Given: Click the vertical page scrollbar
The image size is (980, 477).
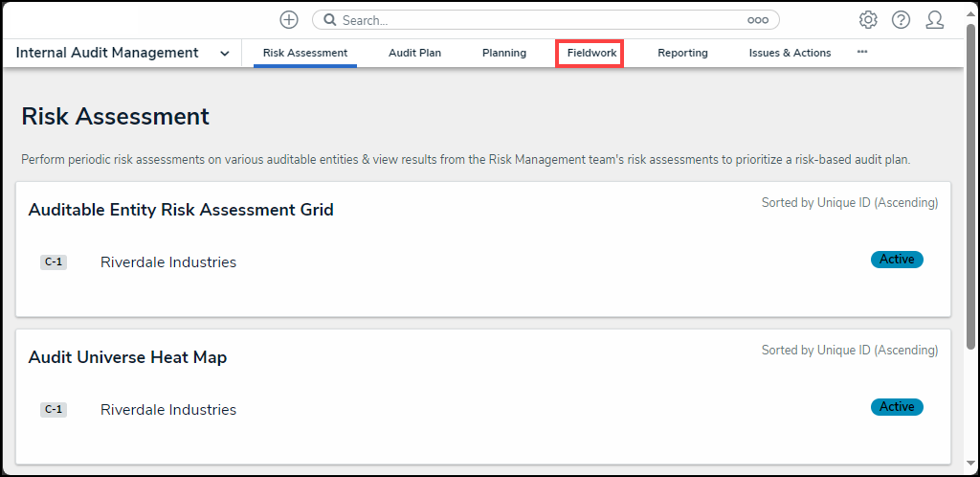Looking at the screenshot, I should coord(972,192).
